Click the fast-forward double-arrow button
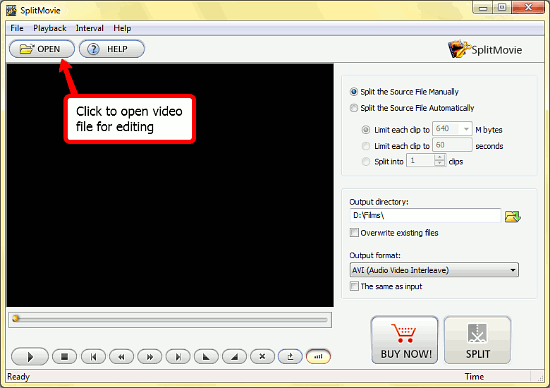 [150, 357]
